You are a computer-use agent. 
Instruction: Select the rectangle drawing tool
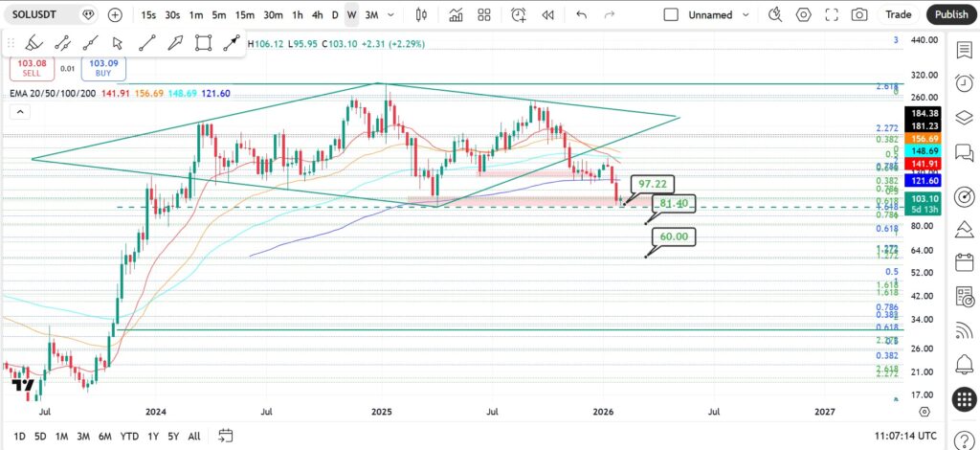203,42
